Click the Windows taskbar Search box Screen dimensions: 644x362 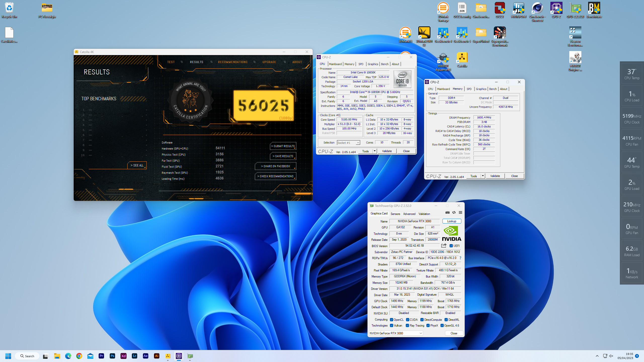pyautogui.click(x=27, y=356)
